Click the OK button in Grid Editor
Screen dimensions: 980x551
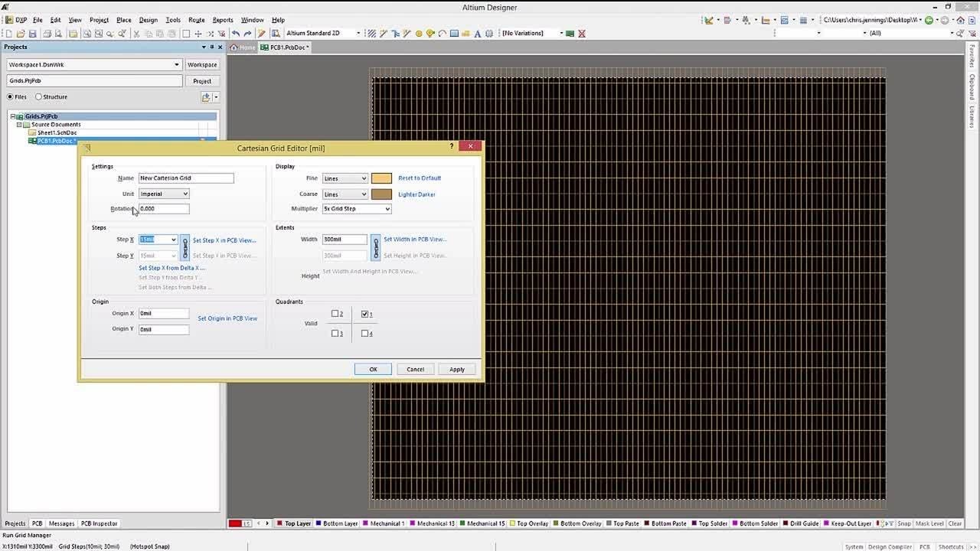click(x=373, y=369)
